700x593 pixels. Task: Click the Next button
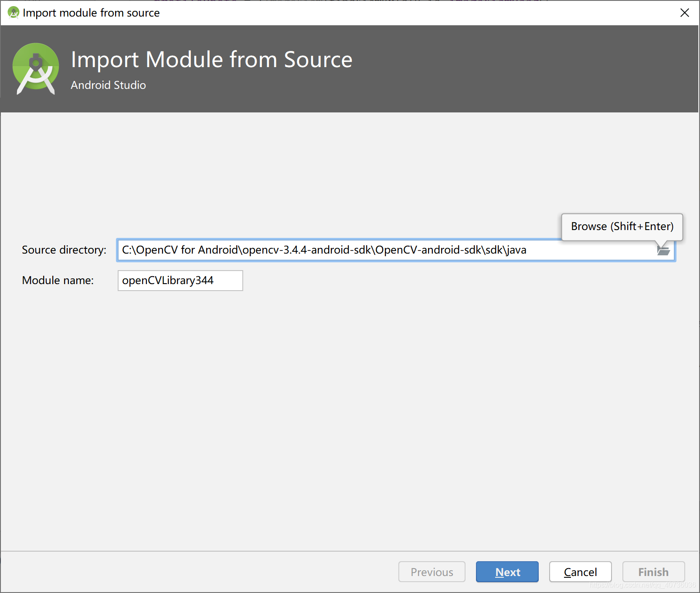(x=507, y=572)
